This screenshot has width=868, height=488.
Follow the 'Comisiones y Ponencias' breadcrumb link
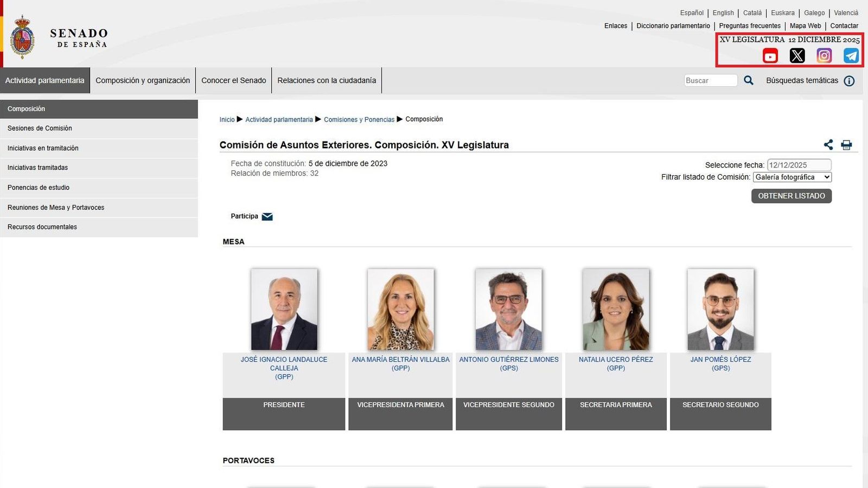point(359,119)
